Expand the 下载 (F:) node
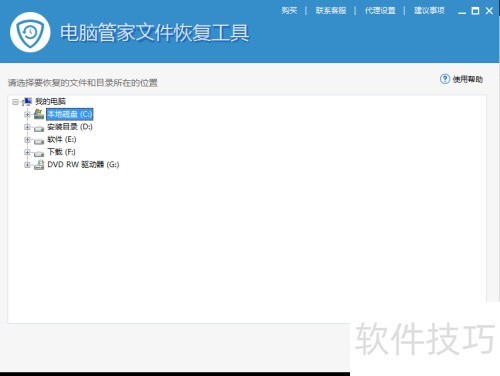 (x=28, y=152)
